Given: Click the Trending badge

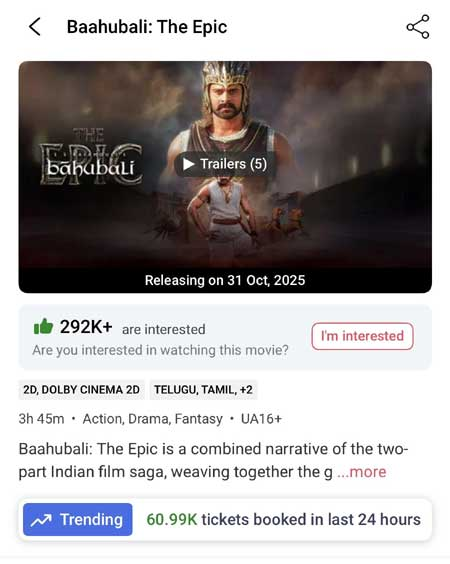Looking at the screenshot, I should [x=78, y=519].
